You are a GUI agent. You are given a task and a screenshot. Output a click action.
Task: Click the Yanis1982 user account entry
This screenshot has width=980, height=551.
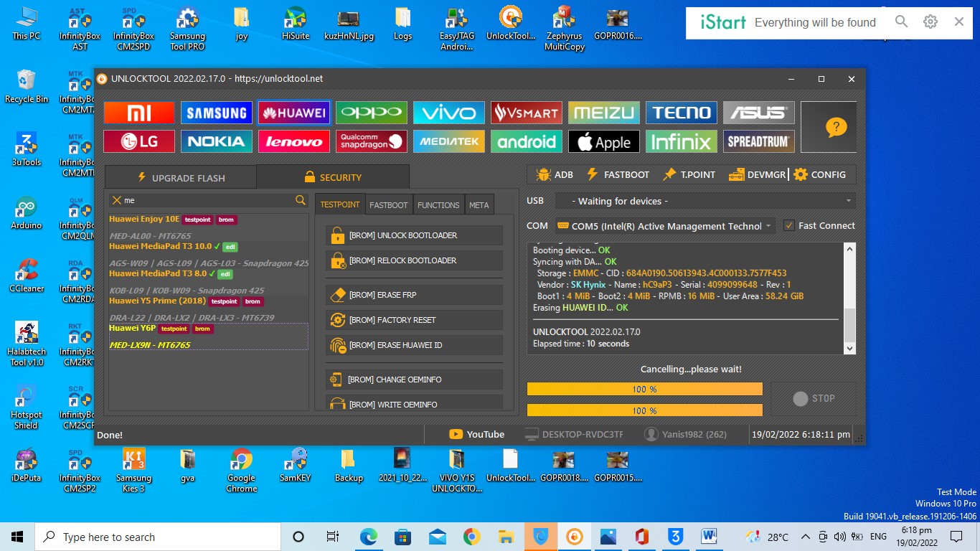coord(686,434)
